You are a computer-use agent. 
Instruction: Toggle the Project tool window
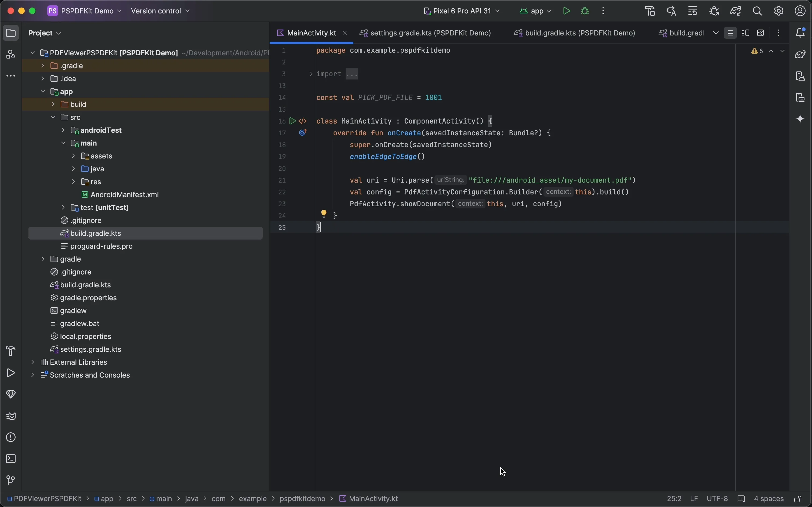(11, 32)
